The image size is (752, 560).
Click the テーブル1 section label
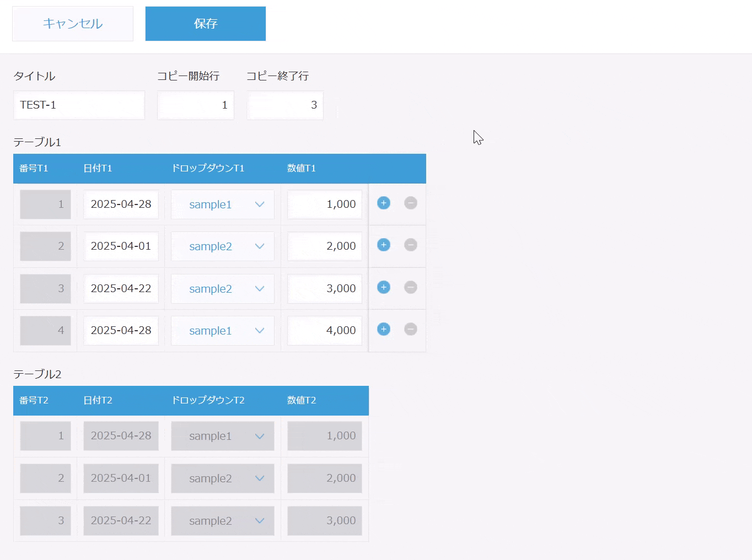(x=37, y=142)
